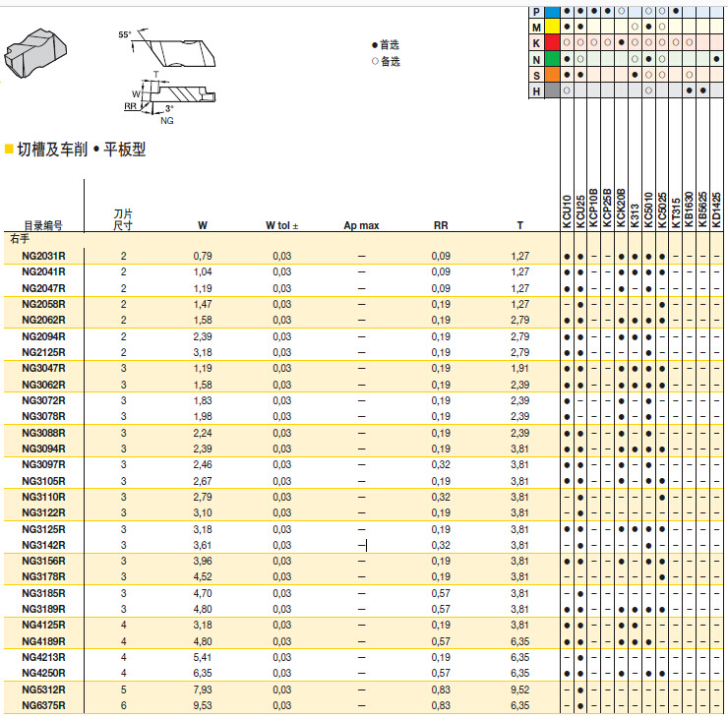The image size is (728, 719).
Task: Click the green N material color swatch
Action: pyautogui.click(x=552, y=59)
